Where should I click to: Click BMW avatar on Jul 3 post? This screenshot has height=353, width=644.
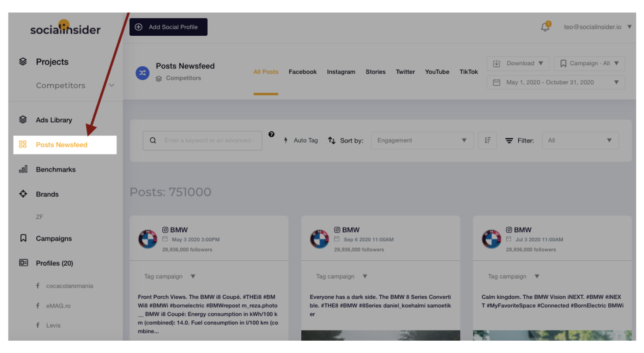pyautogui.click(x=491, y=239)
